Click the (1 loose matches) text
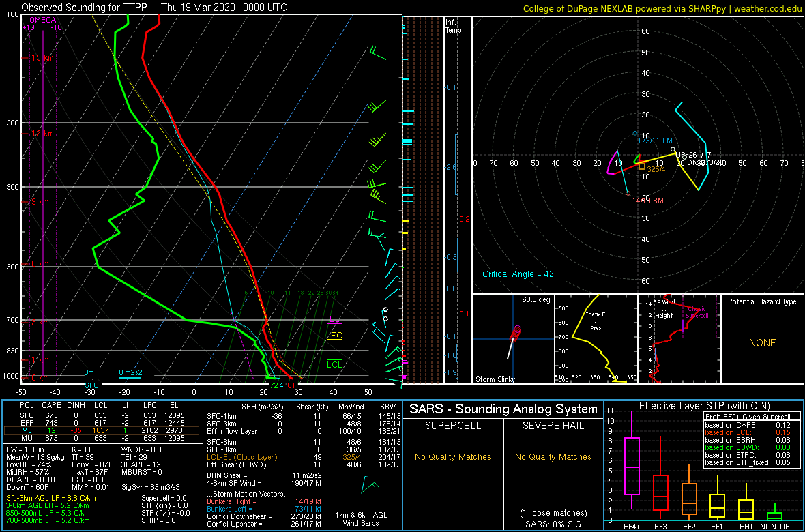Image resolution: width=805 pixels, height=532 pixels. coord(553,512)
